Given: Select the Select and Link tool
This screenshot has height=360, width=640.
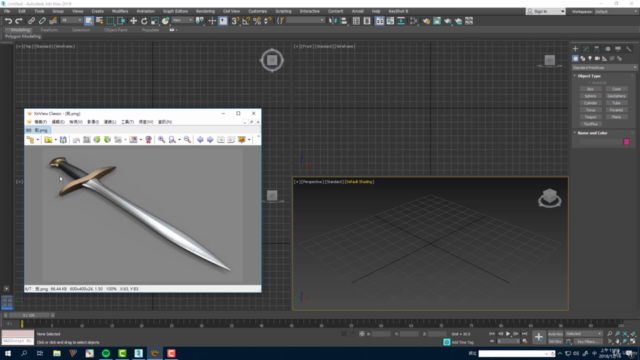Looking at the screenshot, I should pos(31,21).
